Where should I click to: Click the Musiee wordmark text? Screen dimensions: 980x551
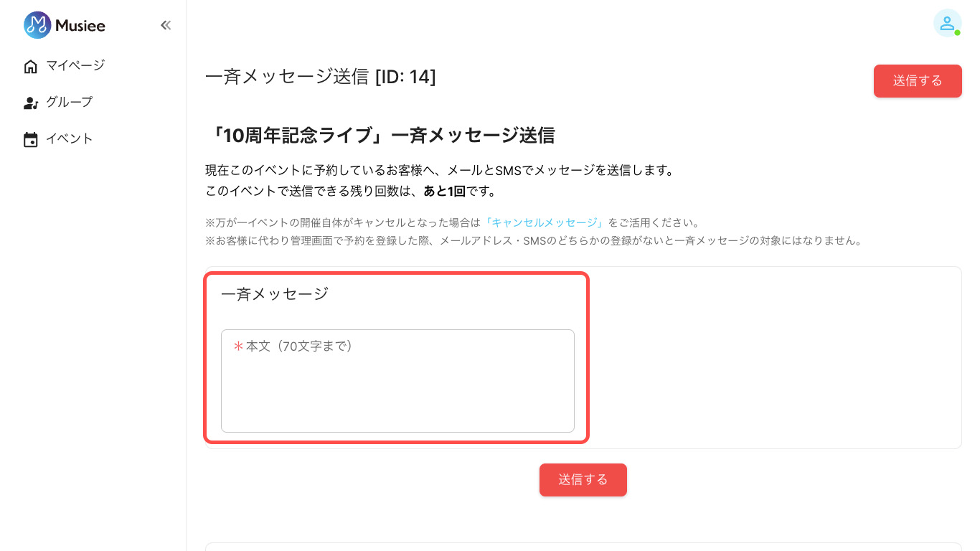(x=80, y=26)
